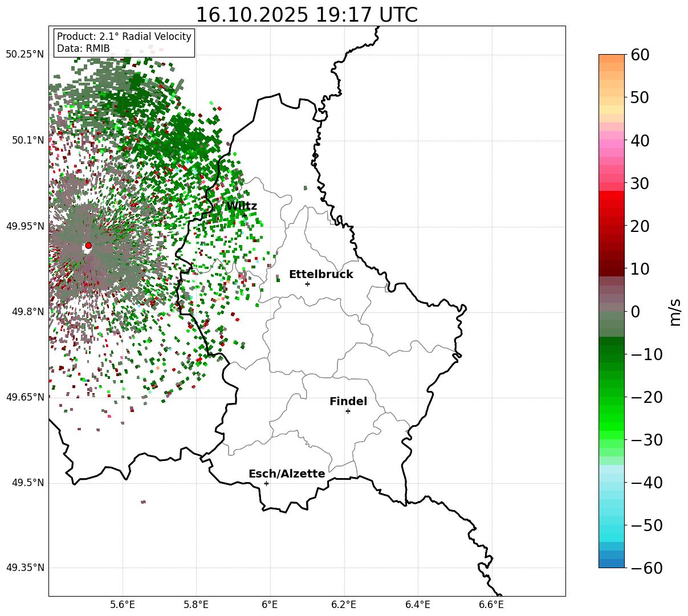The width and height of the screenshot is (688, 616).
Task: Click the 6°E longitude label
Action: (270, 605)
